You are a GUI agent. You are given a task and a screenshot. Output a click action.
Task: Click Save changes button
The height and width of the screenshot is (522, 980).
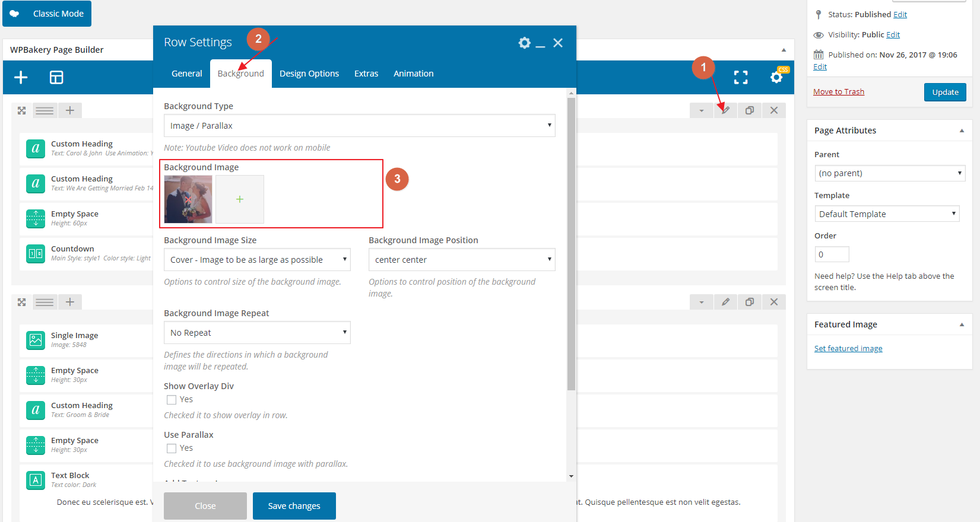click(x=294, y=506)
